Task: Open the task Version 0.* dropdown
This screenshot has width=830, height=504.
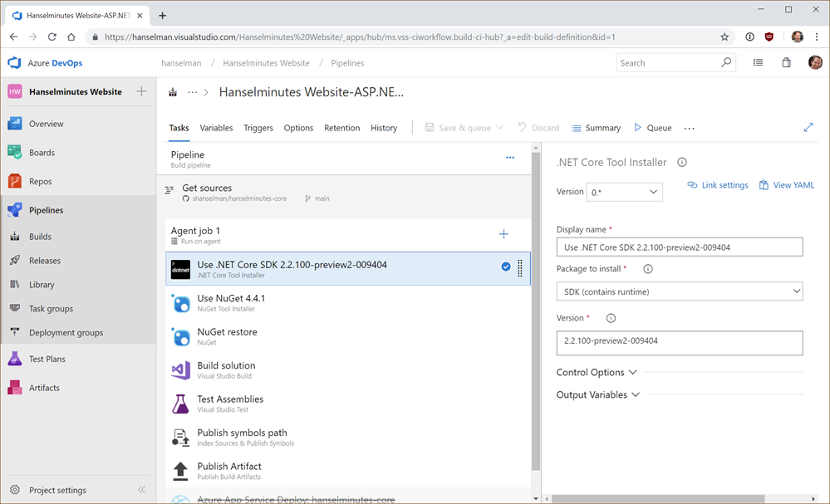Action: (x=624, y=192)
